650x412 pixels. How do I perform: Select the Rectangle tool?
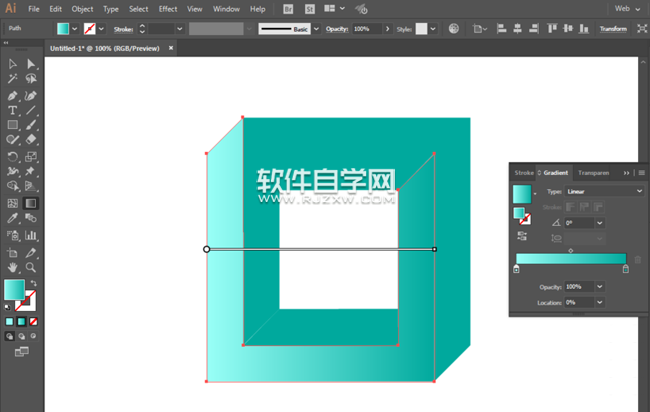[x=12, y=125]
